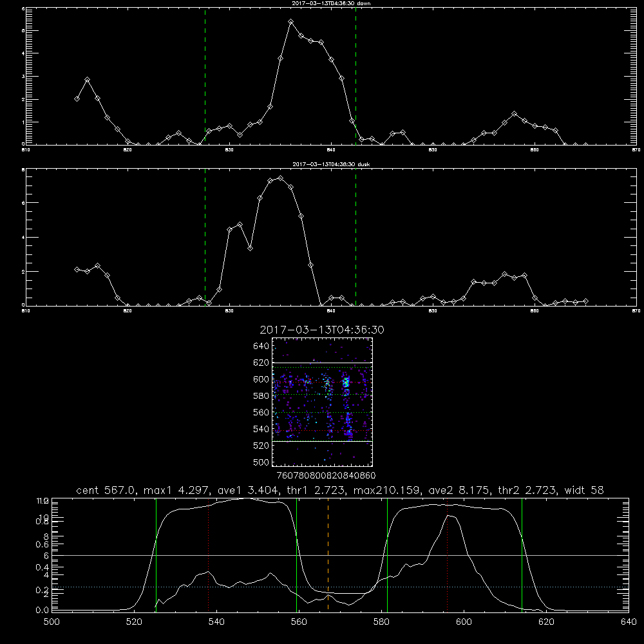This screenshot has height=644, width=644.
Task: Click the timestamp title above the spectrogram image
Action: click(322, 330)
